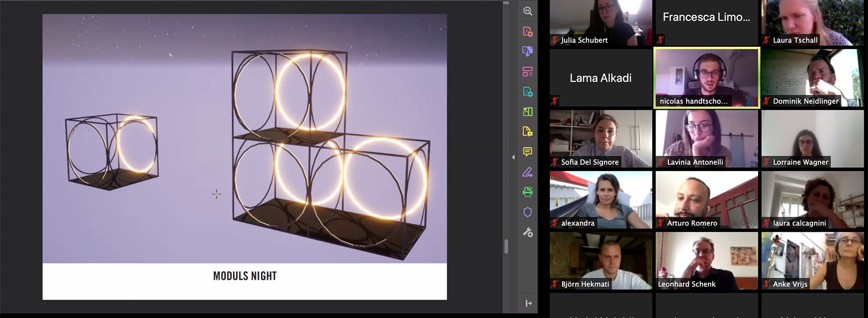
Task: Click the muted mic icon on Lavinia Antonelli
Action: [661, 162]
